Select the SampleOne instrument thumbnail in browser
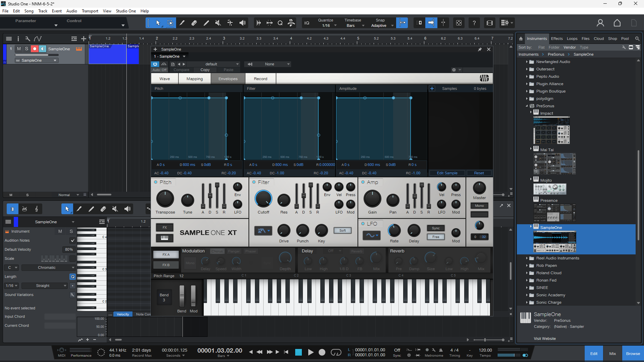This screenshot has width=644, height=362. (555, 241)
